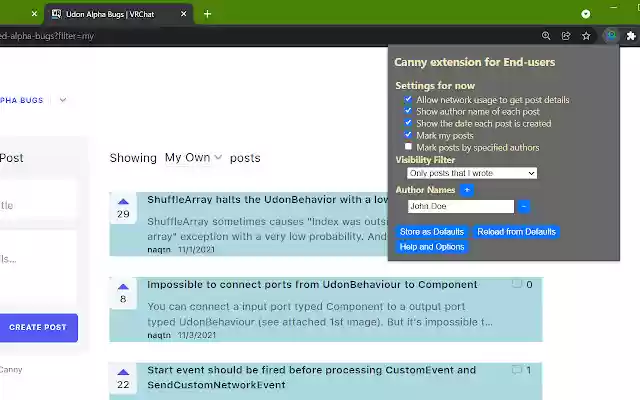The width and height of the screenshot is (640, 400).
Task: Click the Canny extension for End-users title
Action: [x=475, y=62]
